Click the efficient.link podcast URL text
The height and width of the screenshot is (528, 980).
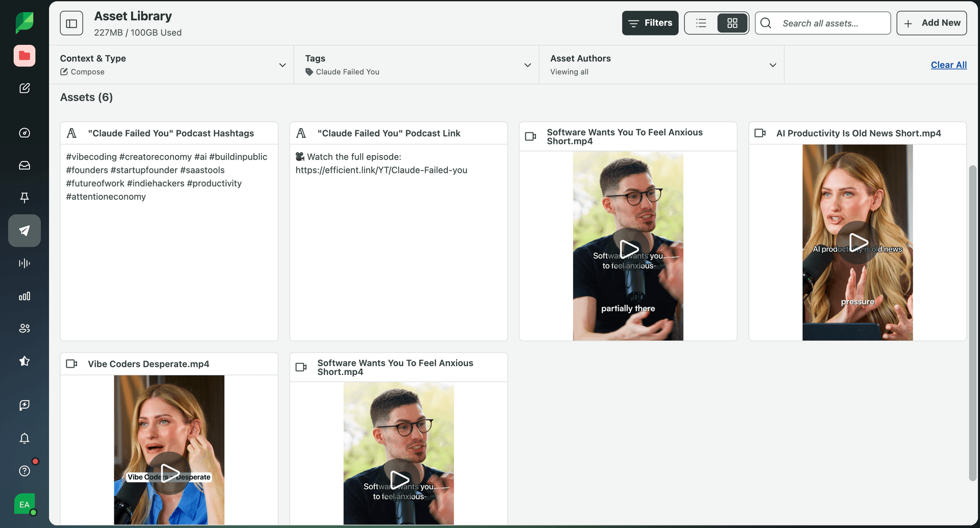pyautogui.click(x=381, y=170)
